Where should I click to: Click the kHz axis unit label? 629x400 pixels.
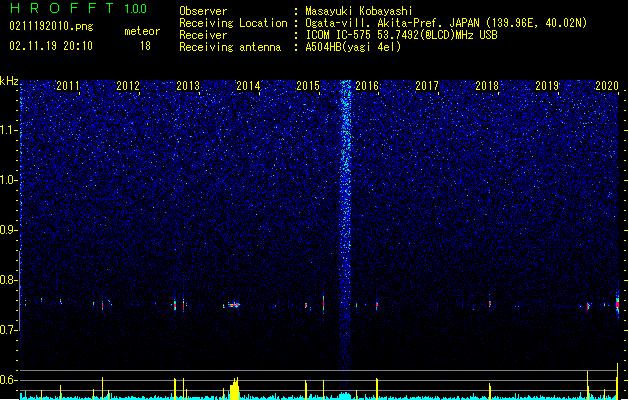pyautogui.click(x=9, y=81)
